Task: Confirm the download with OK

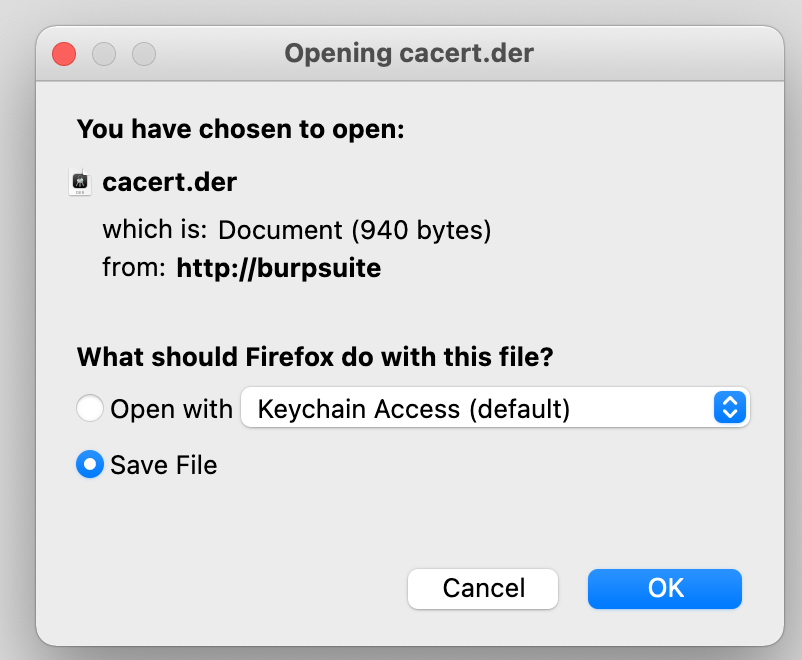Action: [x=665, y=588]
